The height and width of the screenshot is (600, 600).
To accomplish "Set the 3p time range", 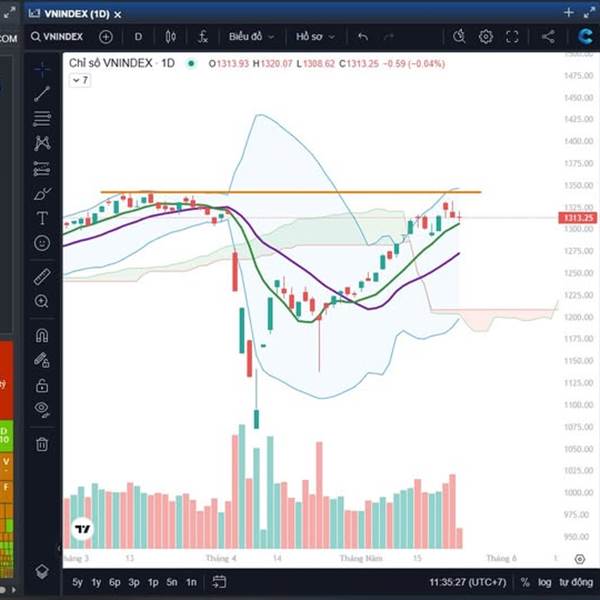I will (134, 582).
